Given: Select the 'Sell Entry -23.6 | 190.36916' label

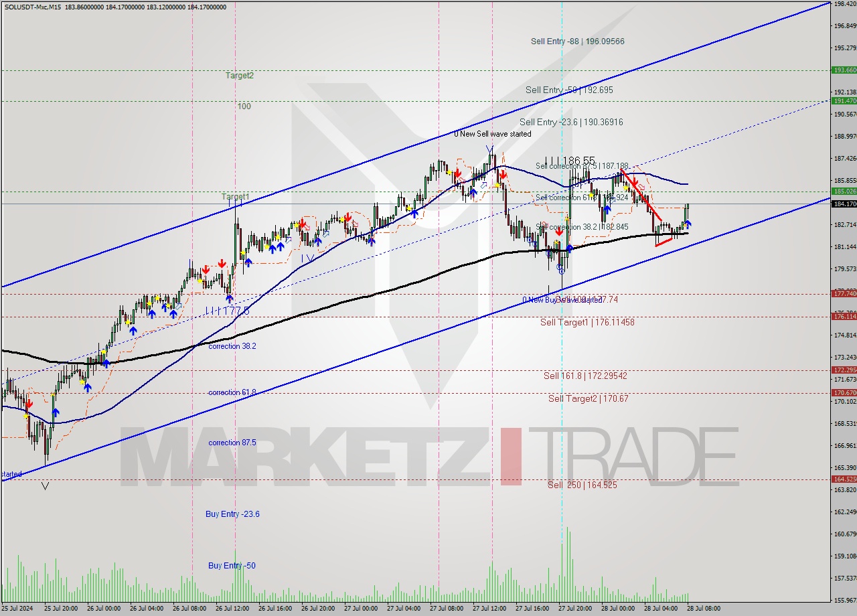Looking at the screenshot, I should (571, 122).
